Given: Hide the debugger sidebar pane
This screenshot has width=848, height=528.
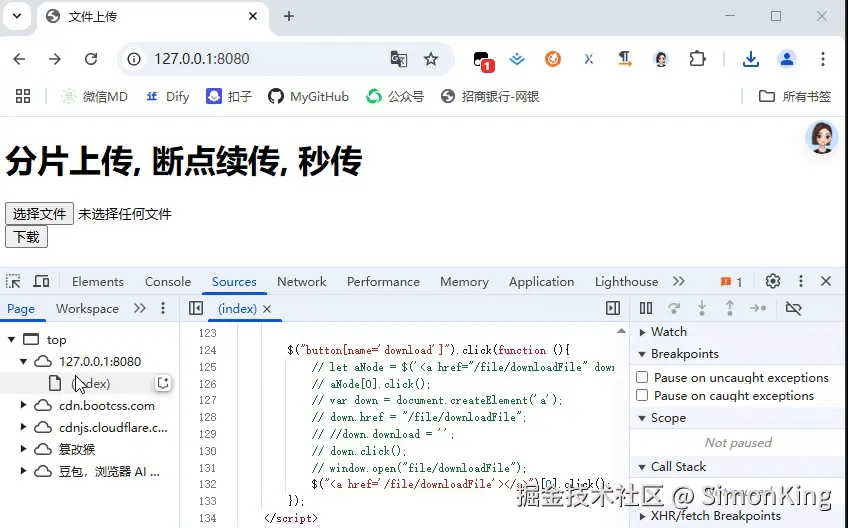Looking at the screenshot, I should click(x=613, y=308).
